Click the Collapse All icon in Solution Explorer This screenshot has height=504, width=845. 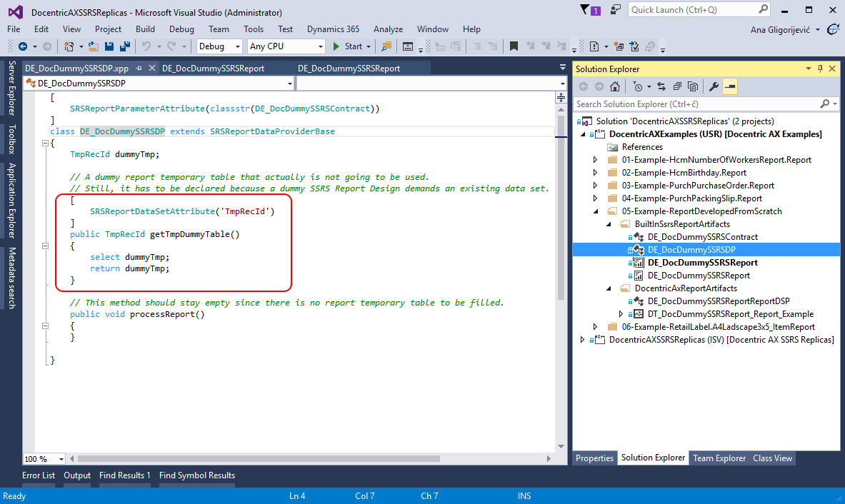point(677,86)
